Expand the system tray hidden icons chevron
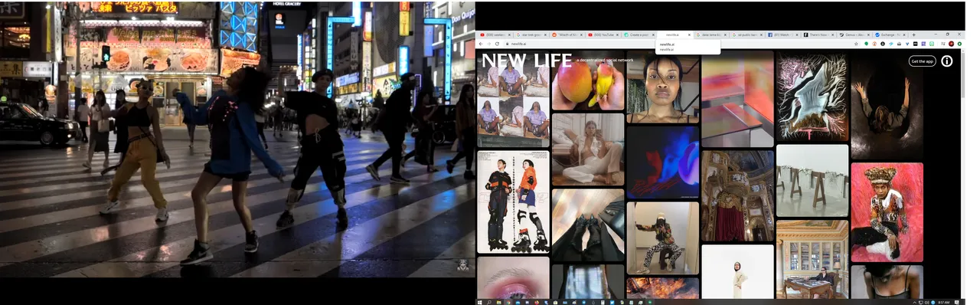The image size is (980, 305). click(913, 302)
